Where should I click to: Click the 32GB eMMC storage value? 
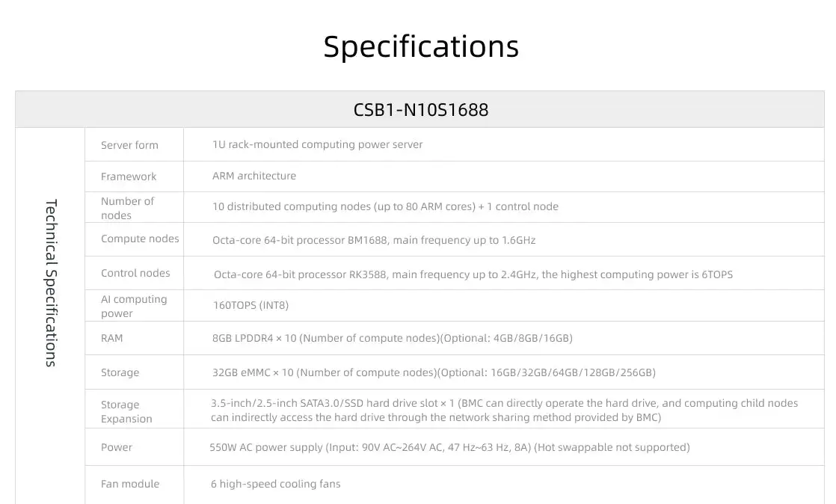pyautogui.click(x=434, y=372)
